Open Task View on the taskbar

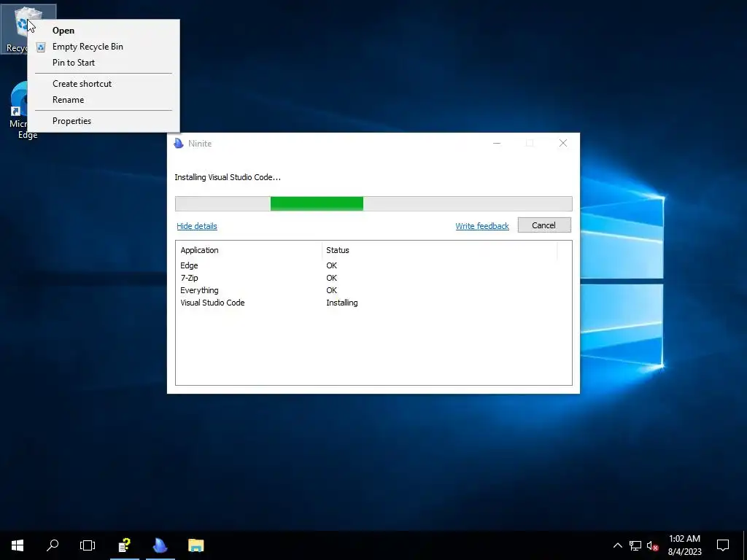(x=88, y=545)
